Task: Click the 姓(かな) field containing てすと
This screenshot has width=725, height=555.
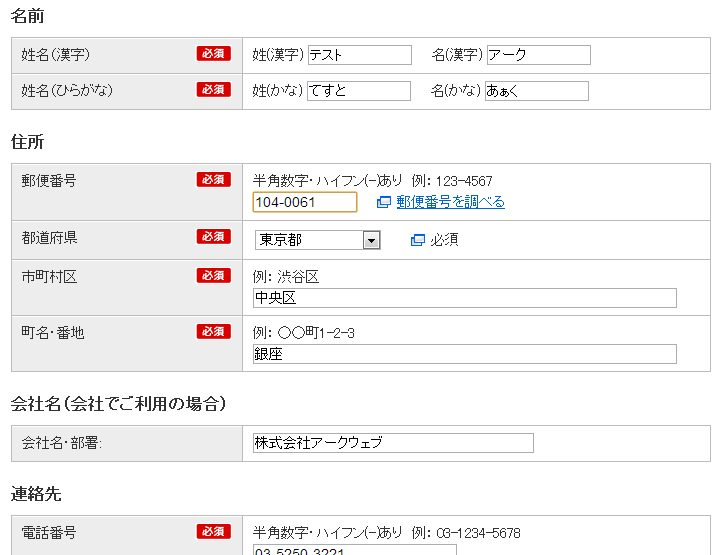Action: 358,91
